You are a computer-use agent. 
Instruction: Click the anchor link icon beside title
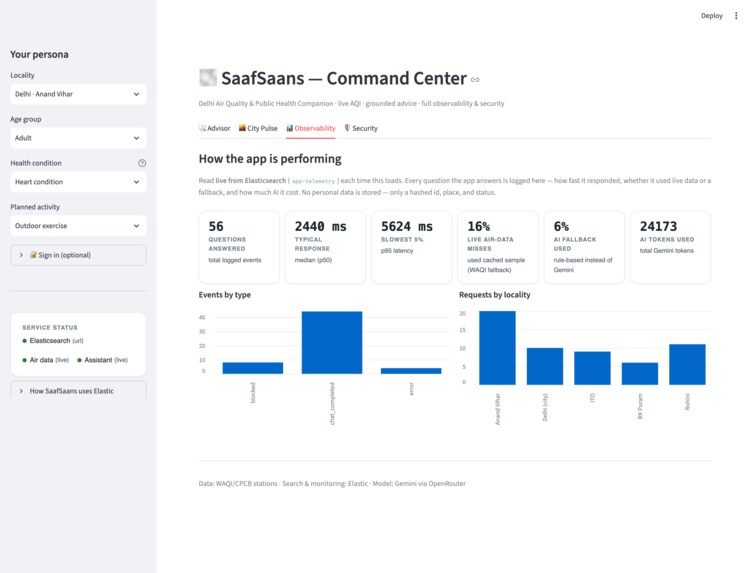475,80
